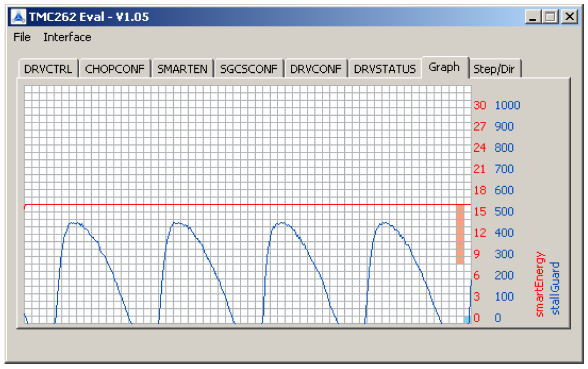Image resolution: width=588 pixels, height=369 pixels.
Task: Click the orange smartEnergy level bar
Action: [x=460, y=234]
